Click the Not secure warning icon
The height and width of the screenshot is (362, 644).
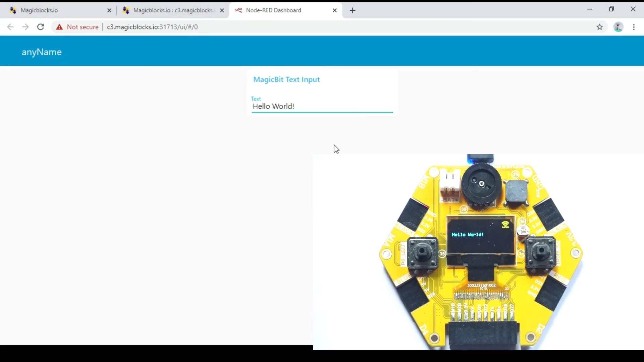click(59, 27)
